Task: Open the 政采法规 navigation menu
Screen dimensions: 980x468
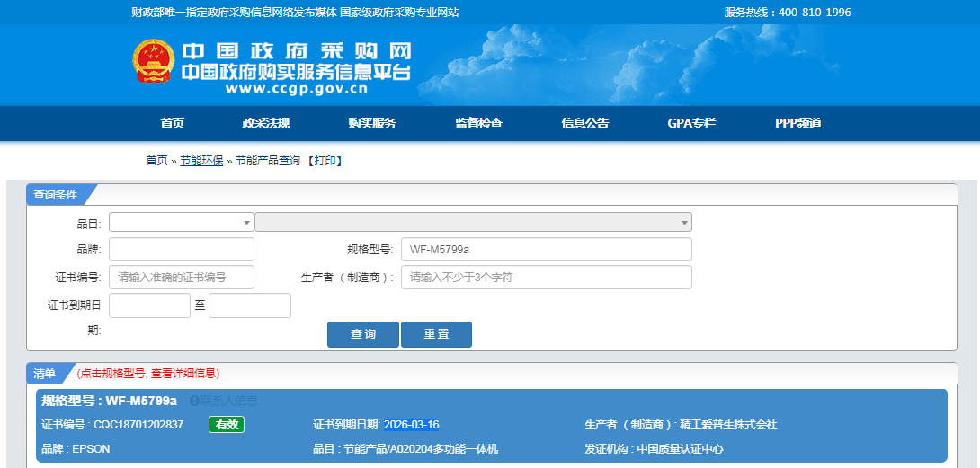Action: coord(265,123)
